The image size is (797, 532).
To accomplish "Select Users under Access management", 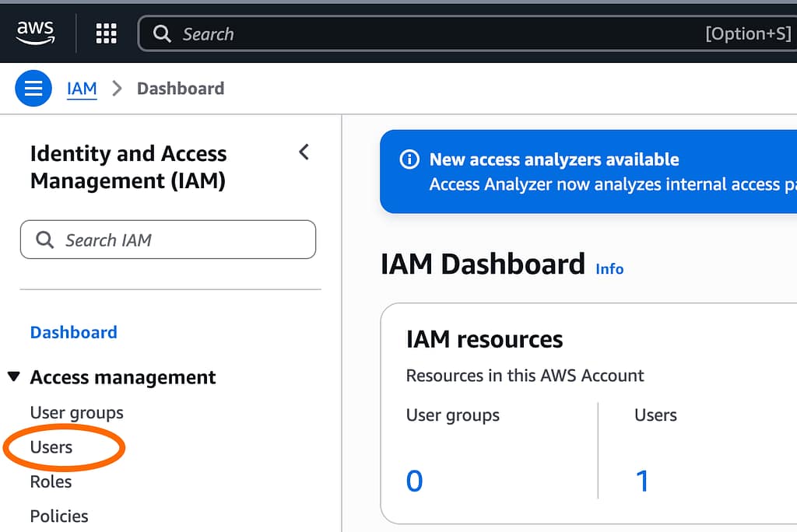I will click(x=51, y=447).
